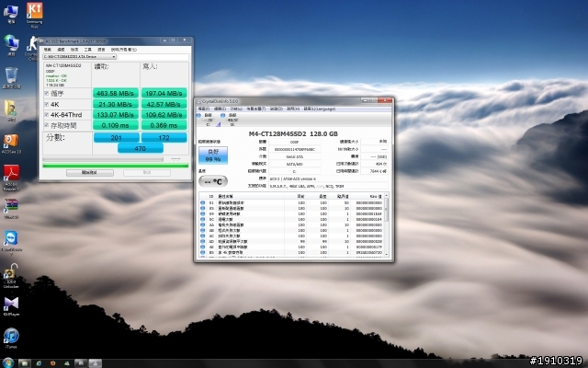Click the read score 201

pos(117,138)
